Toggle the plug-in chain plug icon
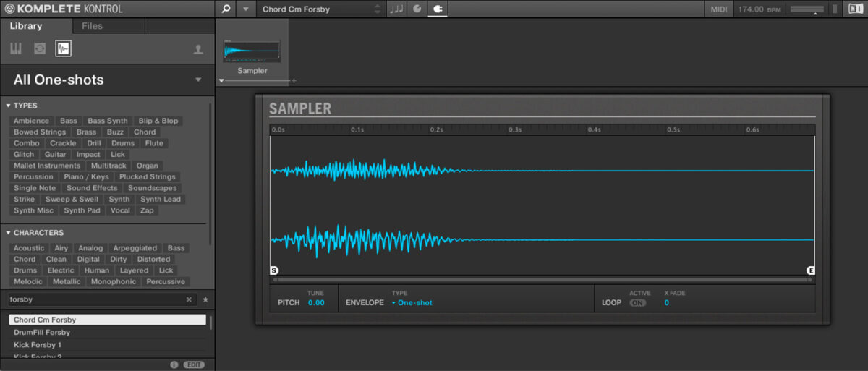Image resolution: width=868 pixels, height=371 pixels. click(x=437, y=9)
